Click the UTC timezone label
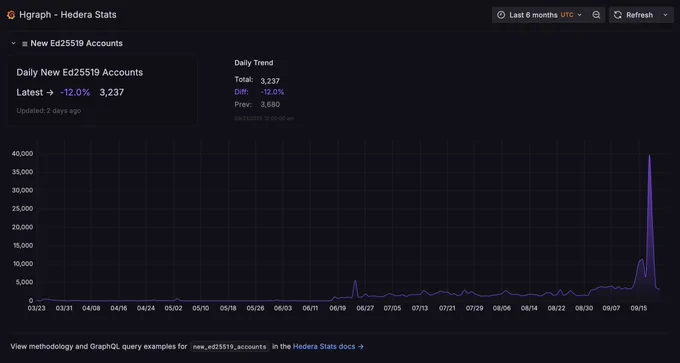The width and height of the screenshot is (680, 363). 566,15
